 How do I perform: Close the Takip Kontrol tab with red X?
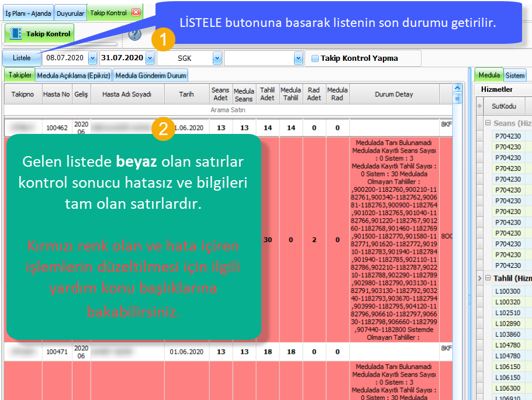pyautogui.click(x=136, y=12)
